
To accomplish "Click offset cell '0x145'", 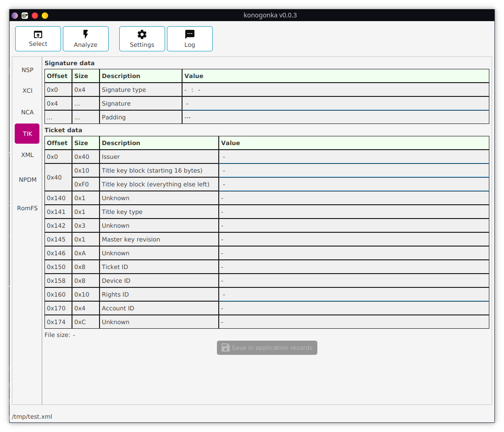I will tap(58, 239).
